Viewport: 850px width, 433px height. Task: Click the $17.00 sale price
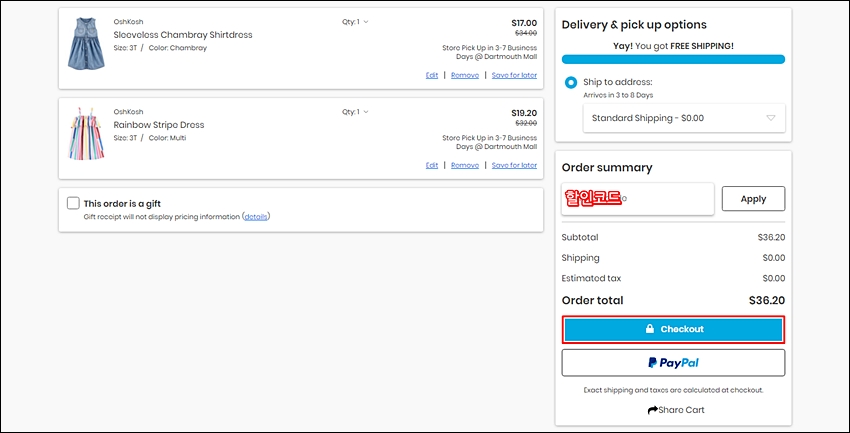524,23
